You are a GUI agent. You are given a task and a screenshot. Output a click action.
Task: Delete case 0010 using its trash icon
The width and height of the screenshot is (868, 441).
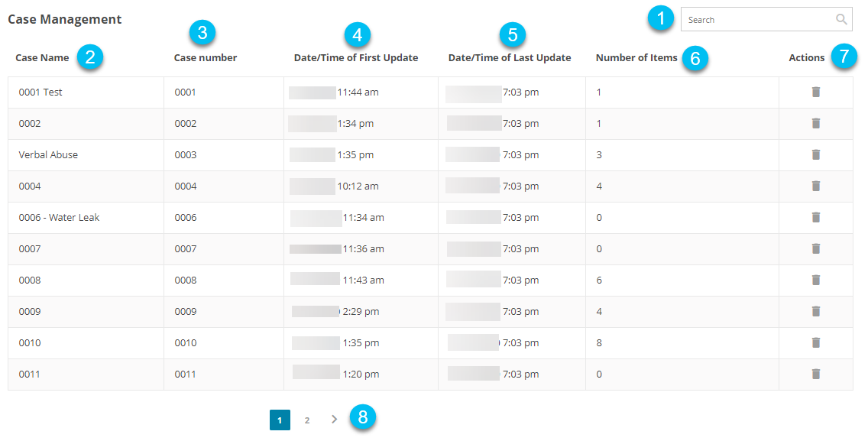pos(815,342)
